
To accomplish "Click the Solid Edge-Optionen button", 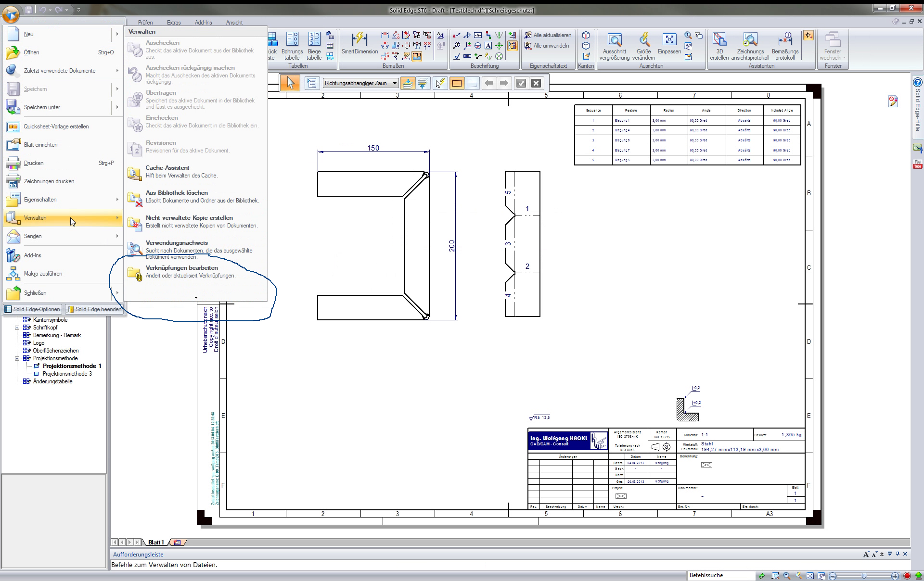I will (x=32, y=309).
